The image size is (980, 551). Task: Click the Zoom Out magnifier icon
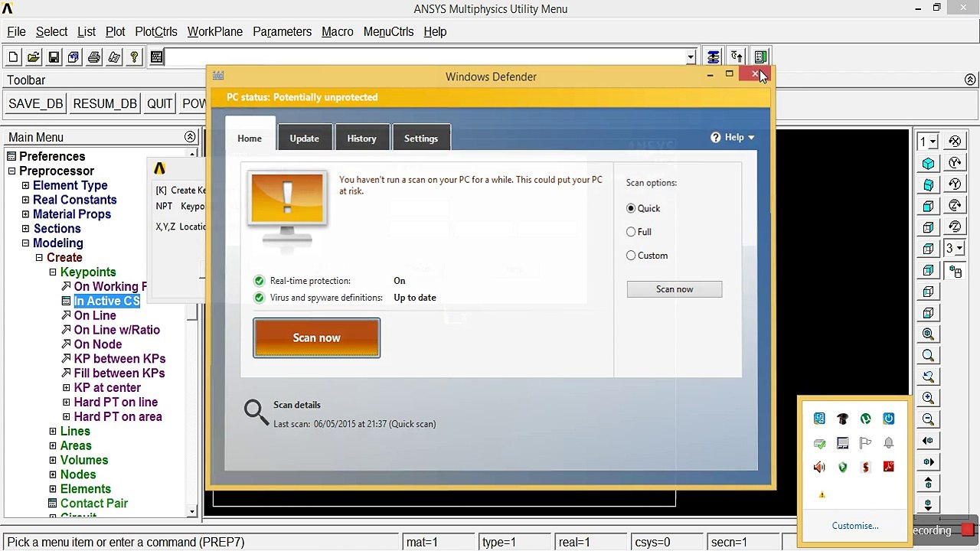(929, 419)
